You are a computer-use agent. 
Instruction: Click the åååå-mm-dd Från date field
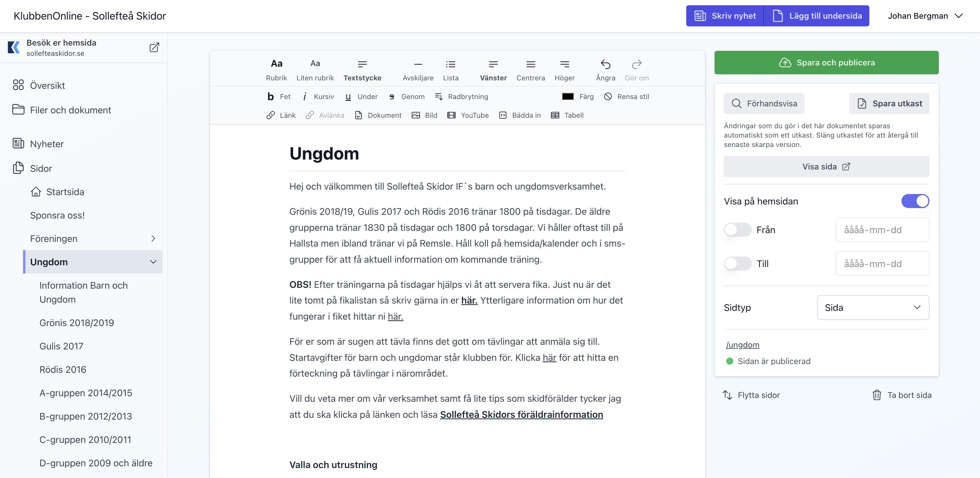pos(882,230)
